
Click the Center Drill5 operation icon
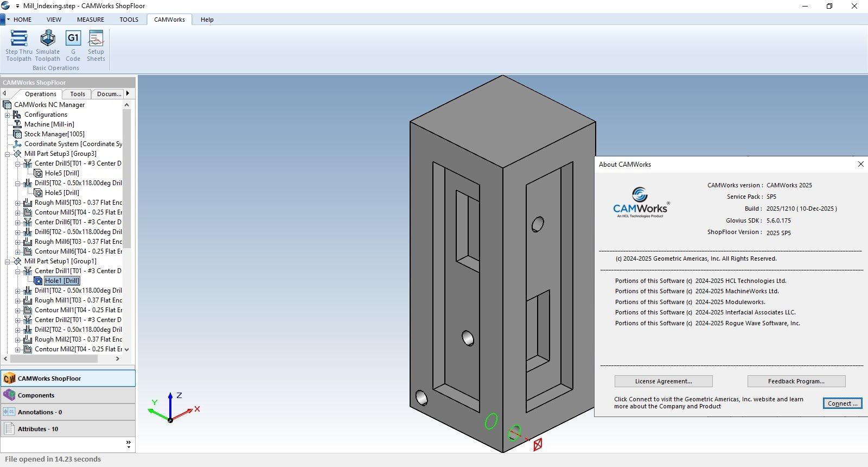[28, 163]
